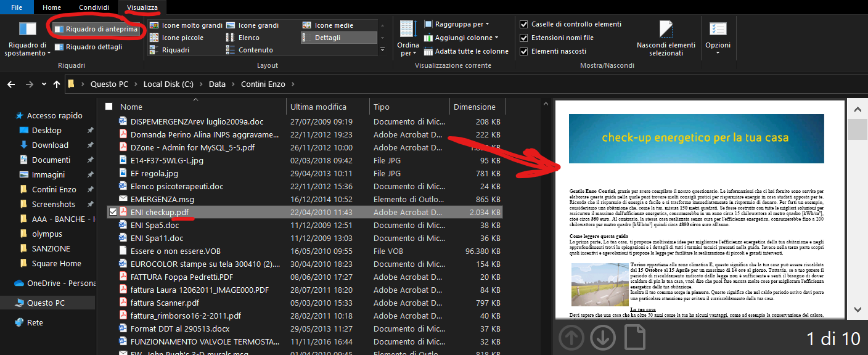
Task: Select Icone molto grandi layout
Action: pyautogui.click(x=186, y=25)
